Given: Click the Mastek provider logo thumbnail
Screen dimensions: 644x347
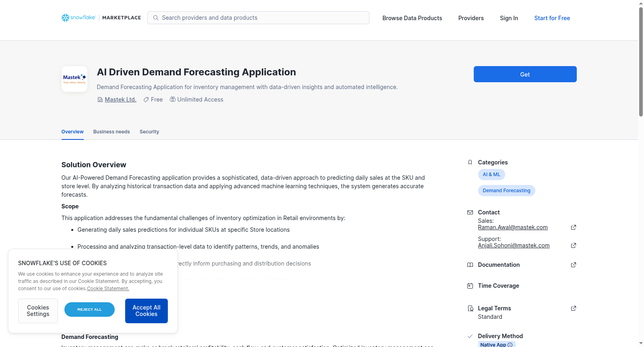Looking at the screenshot, I should 74,79.
